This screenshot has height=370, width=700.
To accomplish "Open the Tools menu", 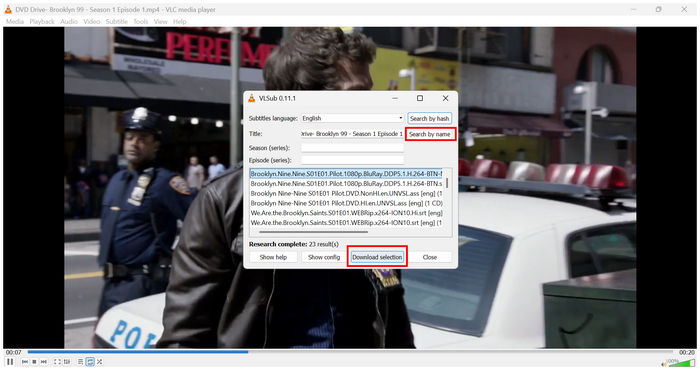I will 141,21.
